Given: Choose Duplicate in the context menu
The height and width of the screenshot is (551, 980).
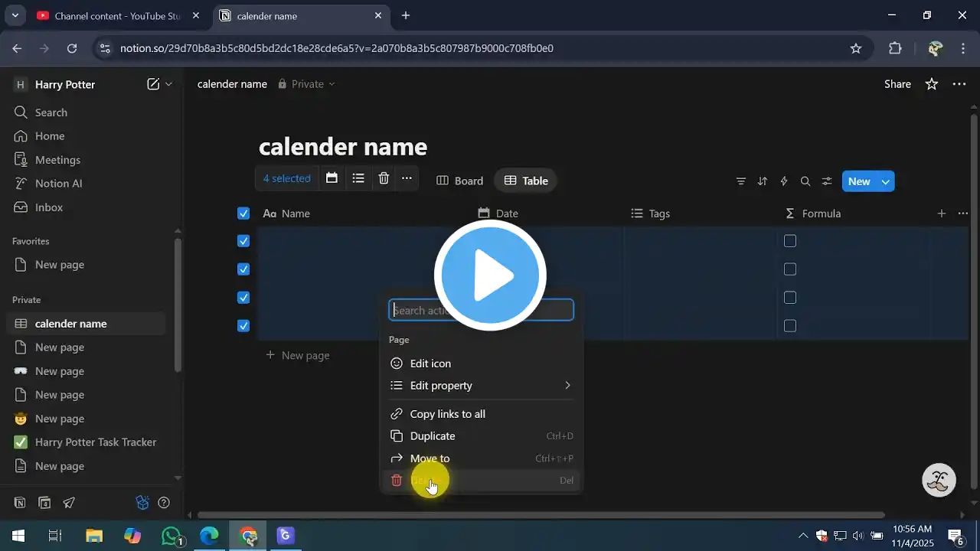Looking at the screenshot, I should [481, 436].
